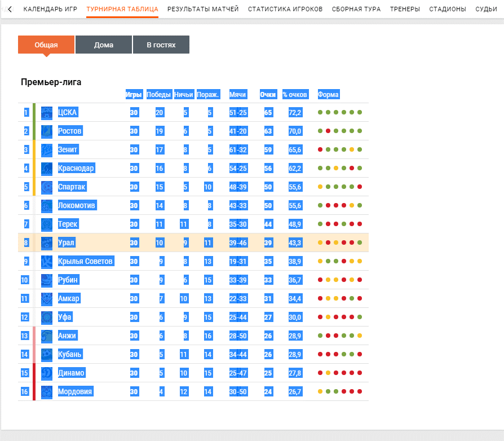
Task: Sort by the Победы column header
Action: point(159,94)
